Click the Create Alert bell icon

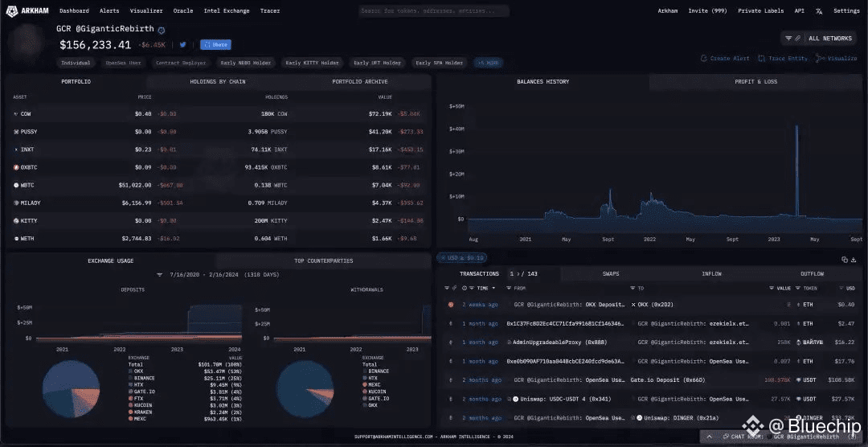pos(703,58)
